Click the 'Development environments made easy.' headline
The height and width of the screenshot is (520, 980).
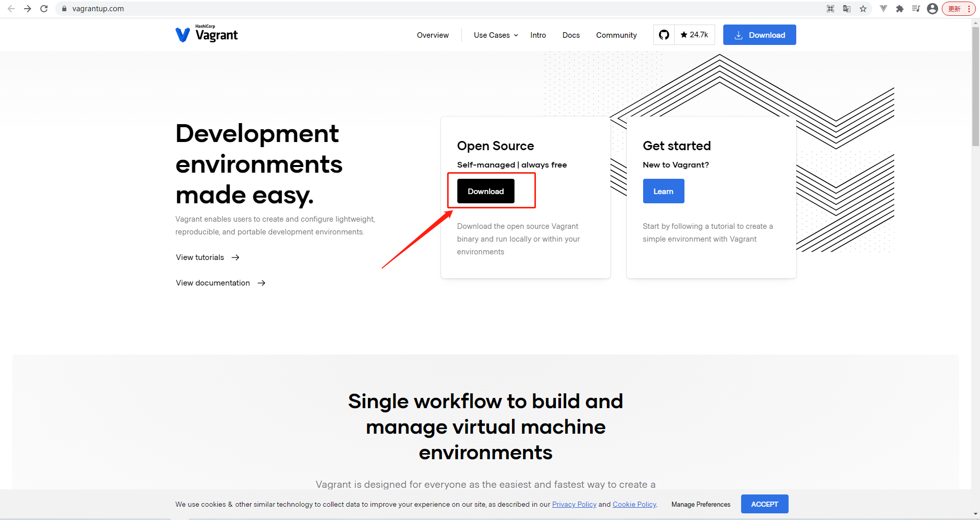[x=259, y=164]
